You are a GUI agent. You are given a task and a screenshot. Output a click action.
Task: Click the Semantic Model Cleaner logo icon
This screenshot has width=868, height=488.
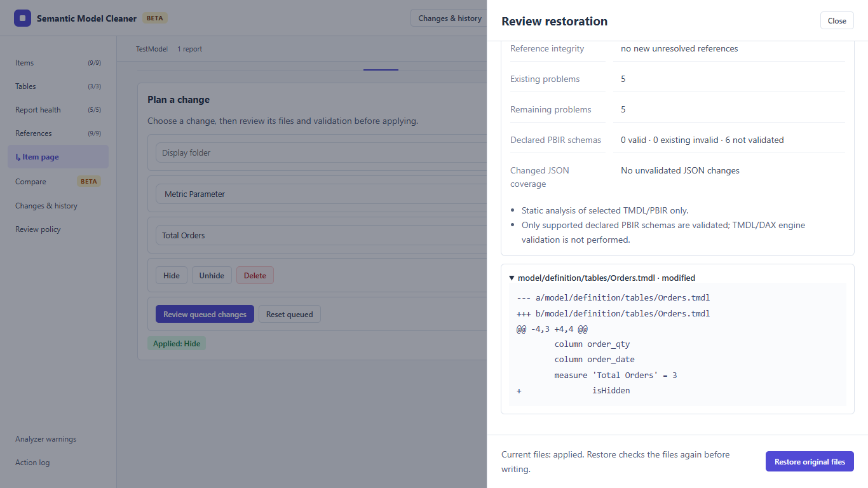[22, 18]
